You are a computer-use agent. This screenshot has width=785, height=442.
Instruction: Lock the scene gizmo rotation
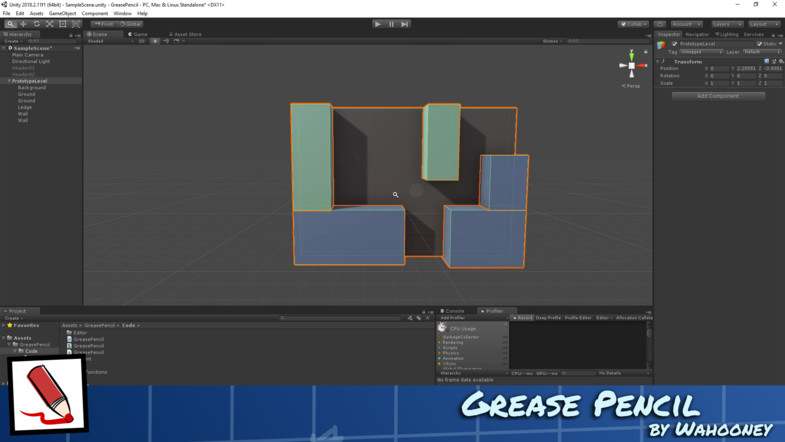pos(646,52)
